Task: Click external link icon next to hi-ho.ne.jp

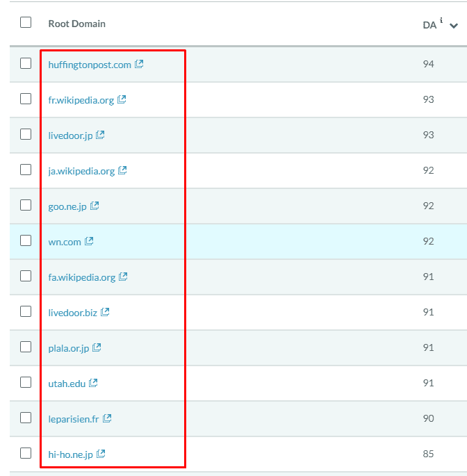Action: [101, 454]
